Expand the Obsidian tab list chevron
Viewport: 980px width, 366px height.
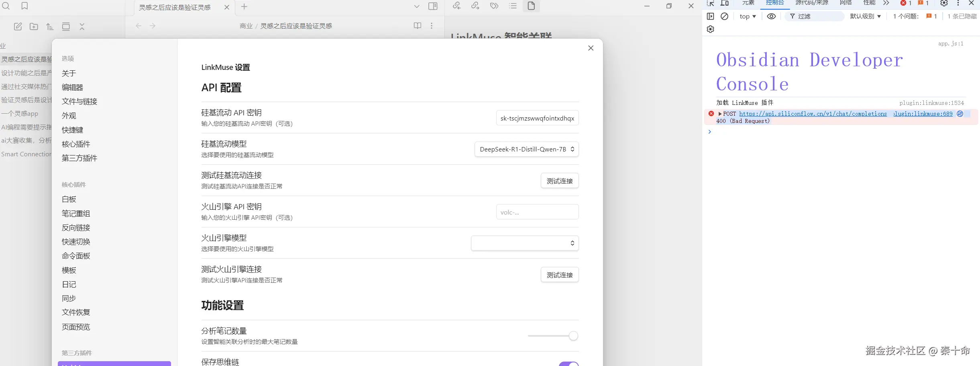point(417,6)
